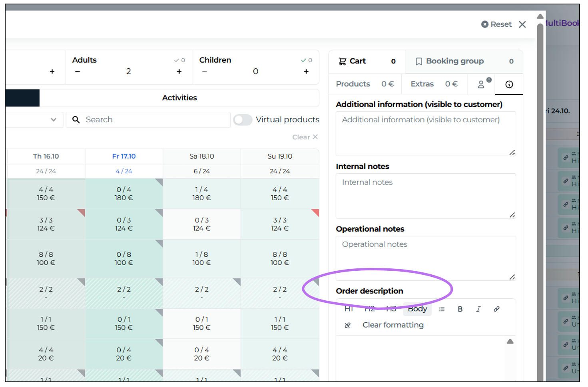Click the insert link icon
This screenshot has height=387, width=588.
point(496,309)
